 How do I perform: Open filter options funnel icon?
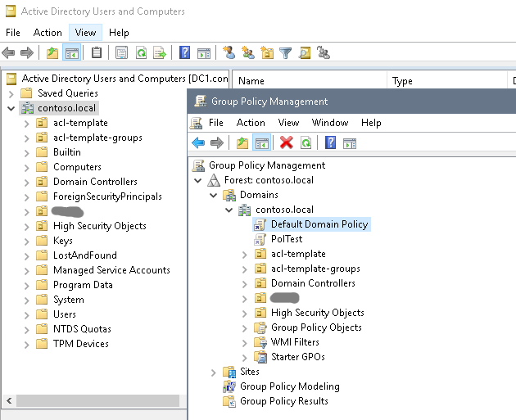point(285,53)
